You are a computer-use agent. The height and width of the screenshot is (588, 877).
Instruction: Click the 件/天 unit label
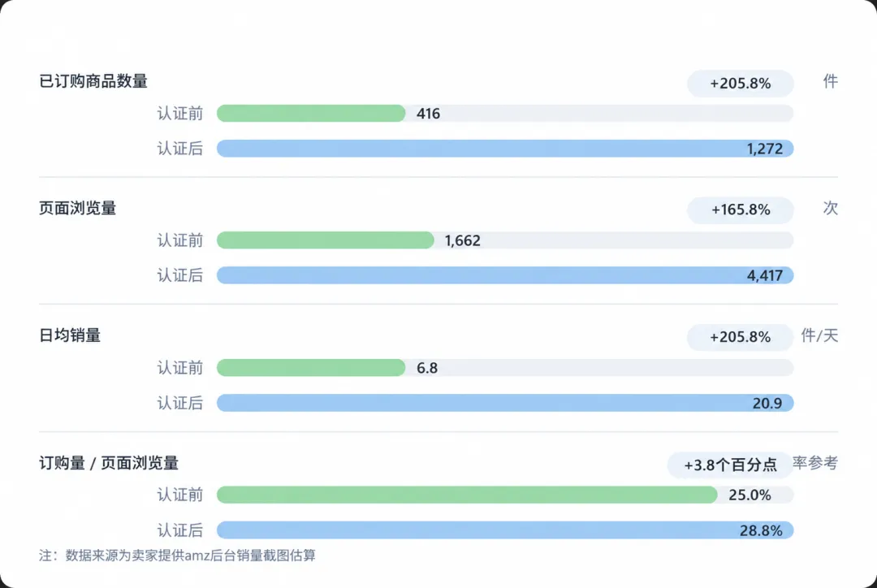(x=819, y=335)
